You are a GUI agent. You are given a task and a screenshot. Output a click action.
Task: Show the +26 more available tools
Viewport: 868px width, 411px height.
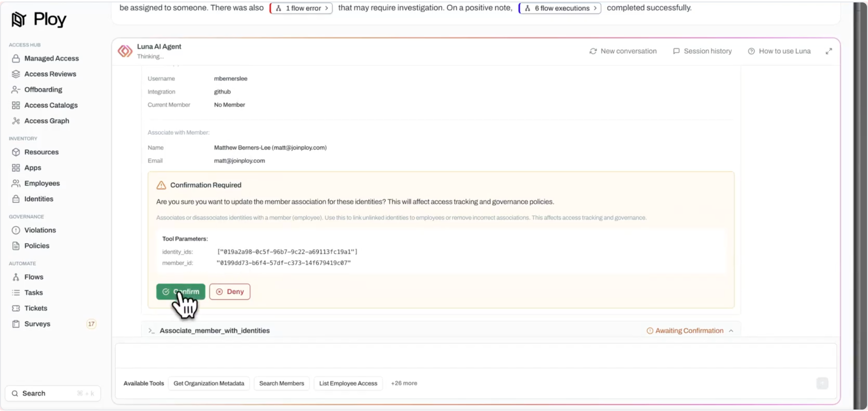[x=404, y=383]
